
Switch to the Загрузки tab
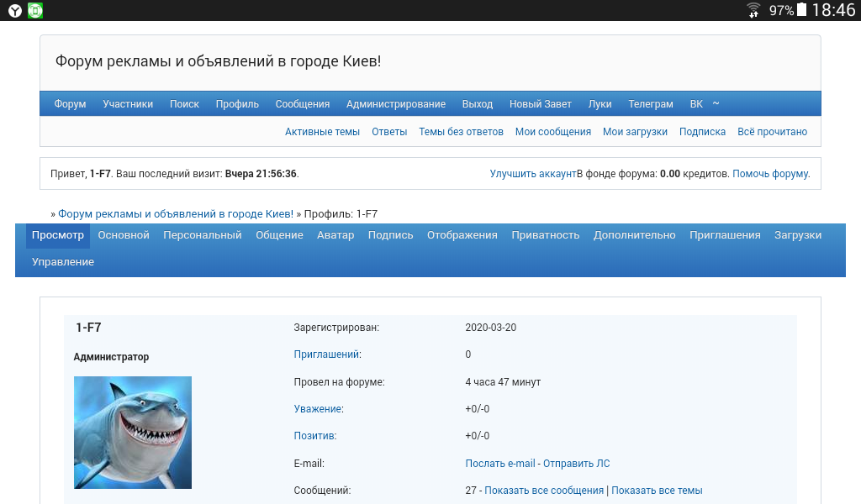[798, 235]
